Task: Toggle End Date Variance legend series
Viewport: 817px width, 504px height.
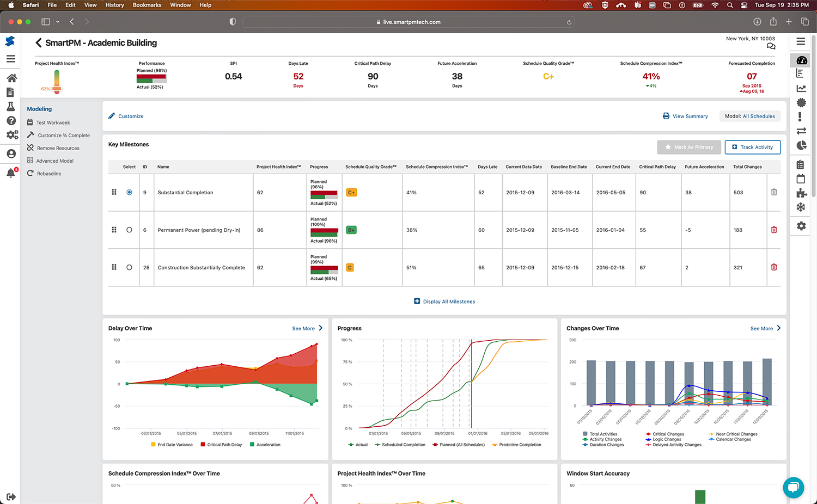Action: pos(172,445)
